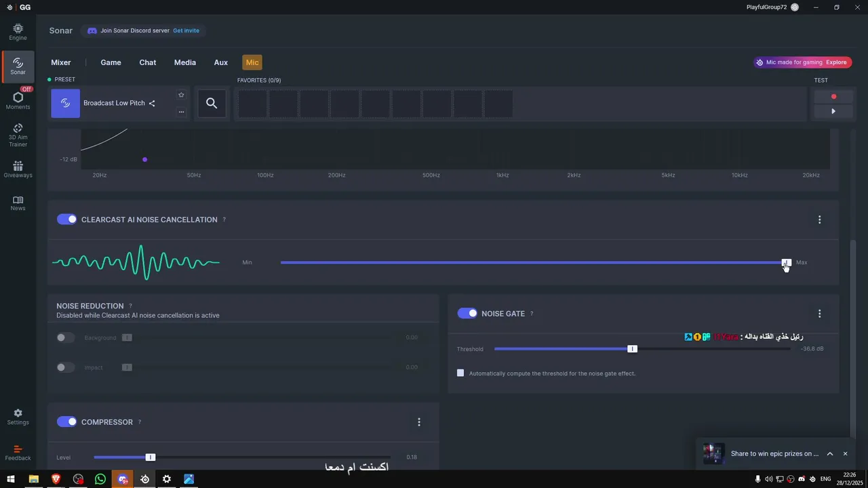The width and height of the screenshot is (868, 488).
Task: Click the Discord logo icon
Action: (92, 30)
